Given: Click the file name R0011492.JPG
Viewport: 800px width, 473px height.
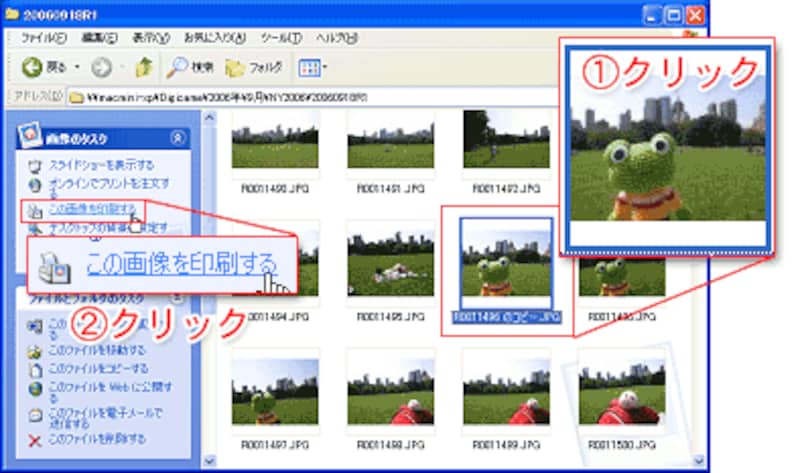Looking at the screenshot, I should (x=507, y=189).
